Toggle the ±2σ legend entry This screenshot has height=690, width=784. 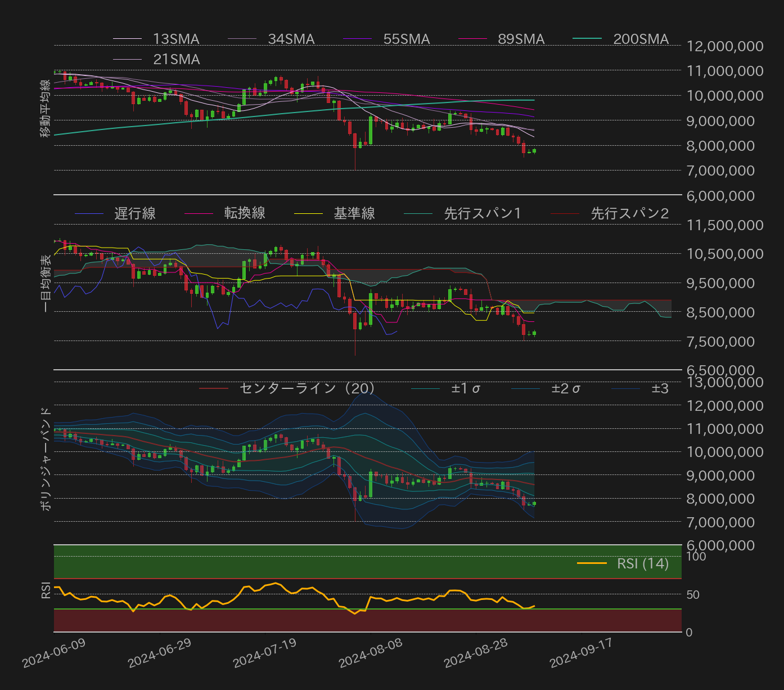tap(546, 388)
